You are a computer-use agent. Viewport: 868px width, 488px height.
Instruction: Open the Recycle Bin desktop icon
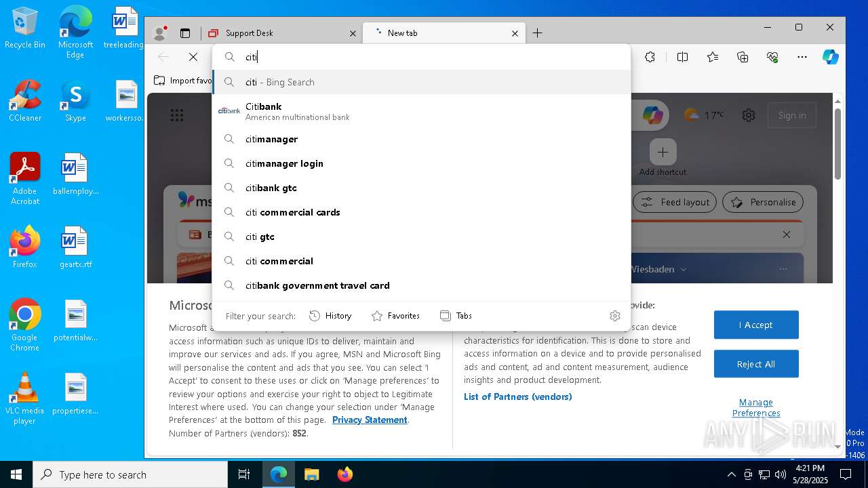tap(25, 28)
